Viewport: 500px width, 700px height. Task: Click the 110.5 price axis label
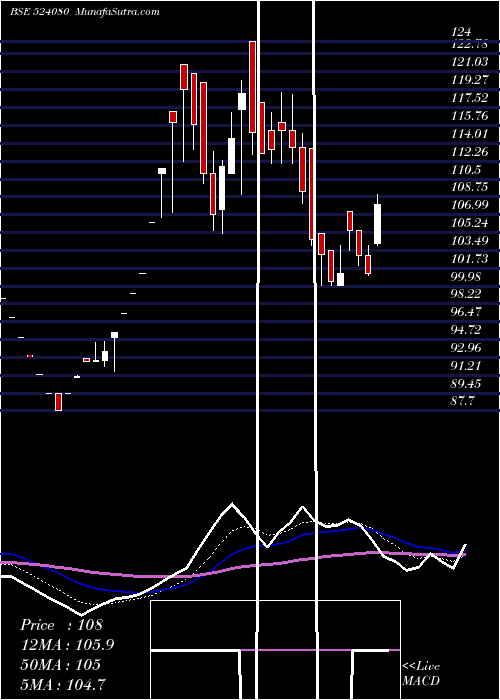(x=466, y=169)
